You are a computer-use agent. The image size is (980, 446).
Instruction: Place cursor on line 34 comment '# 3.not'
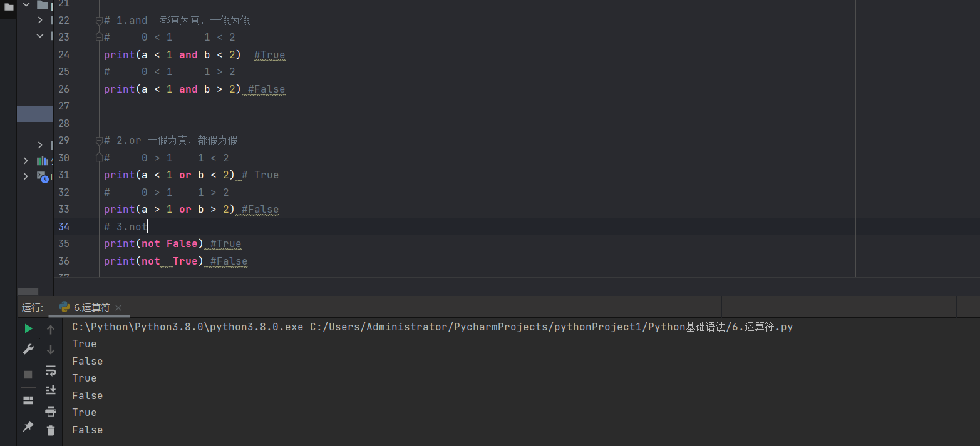pyautogui.click(x=132, y=226)
